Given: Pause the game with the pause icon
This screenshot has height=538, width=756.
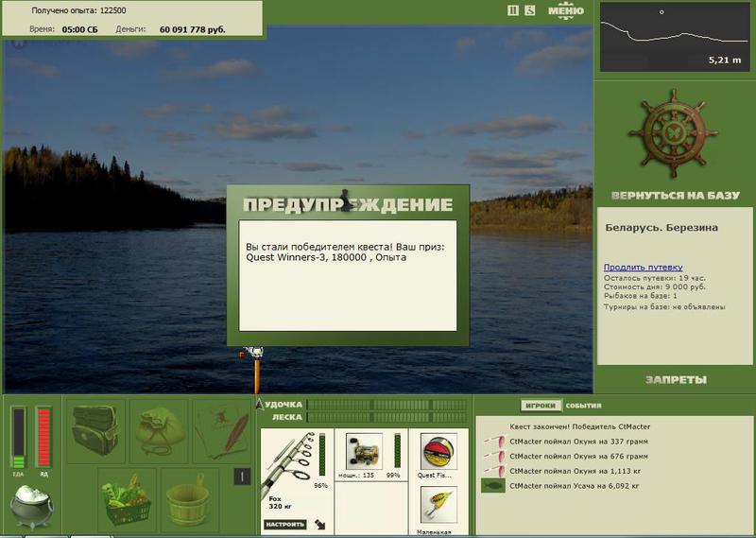Looking at the screenshot, I should [513, 10].
